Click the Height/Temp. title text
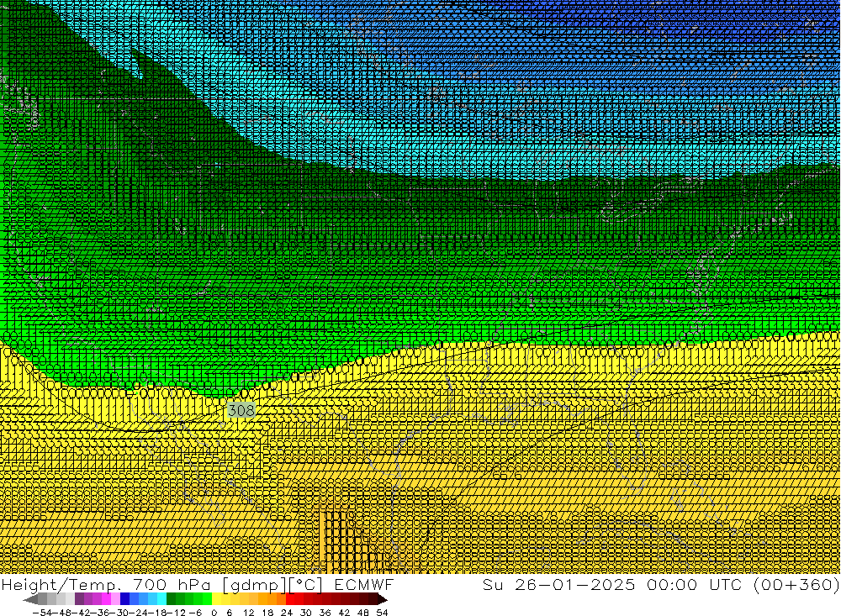The height and width of the screenshot is (616, 841). (x=61, y=584)
